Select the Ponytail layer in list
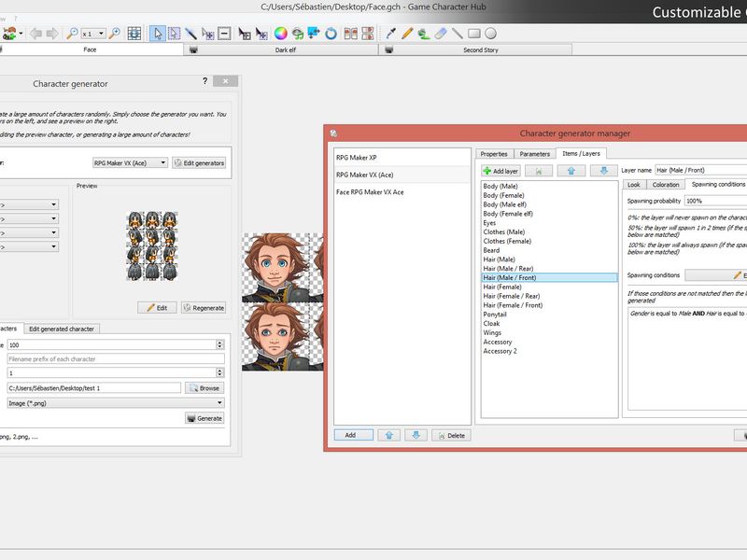 click(x=550, y=315)
